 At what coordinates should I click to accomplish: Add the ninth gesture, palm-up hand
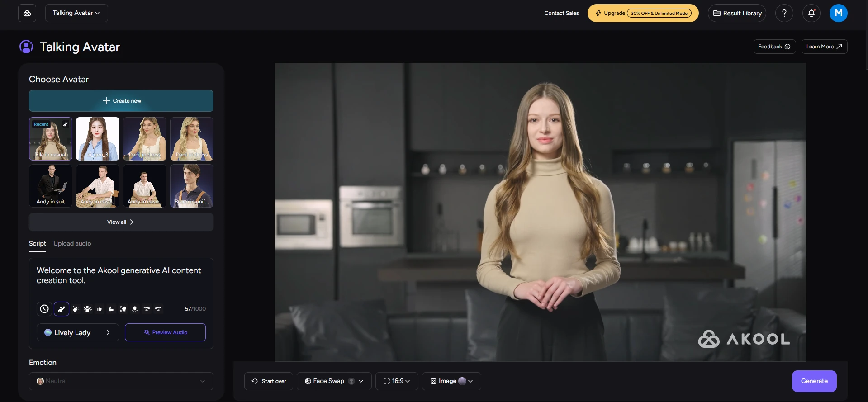point(147,309)
